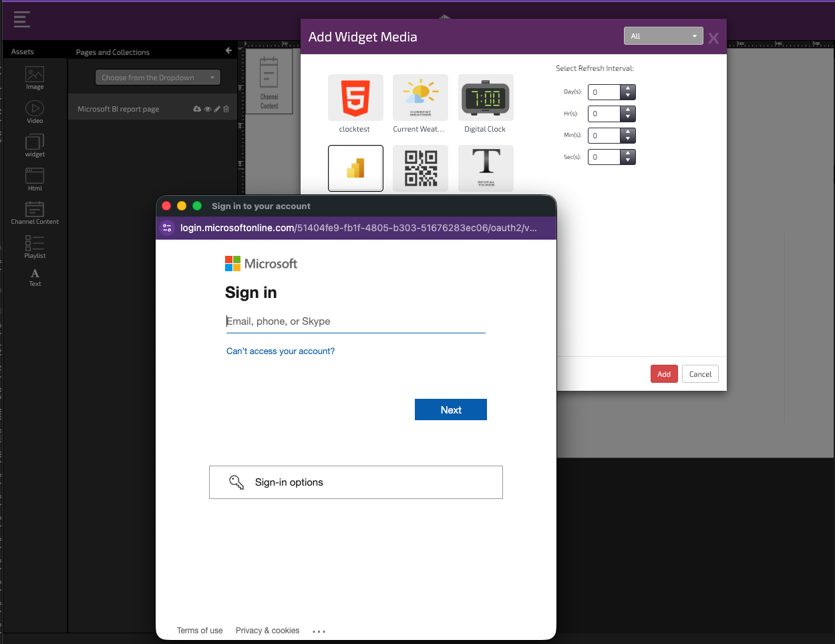This screenshot has width=835, height=644.
Task: Open Choose from the Dropdown selector
Action: pos(158,77)
